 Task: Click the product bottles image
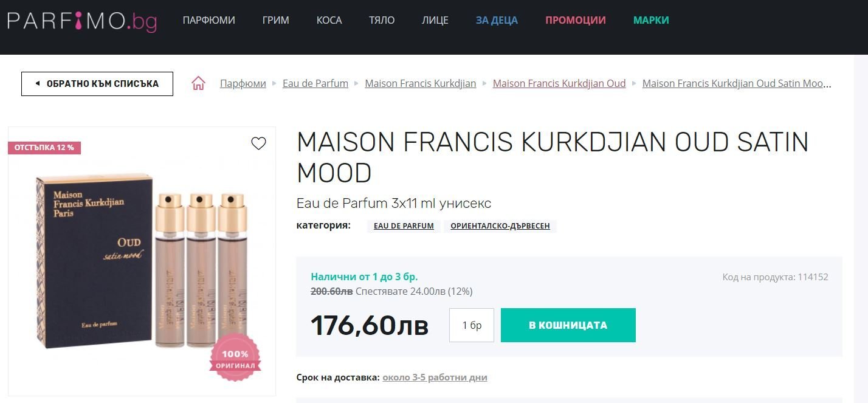tap(142, 261)
